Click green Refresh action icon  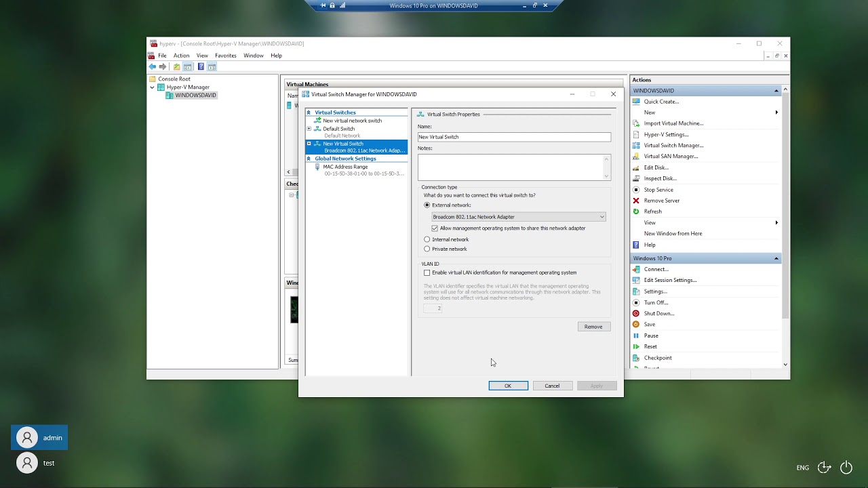point(636,211)
